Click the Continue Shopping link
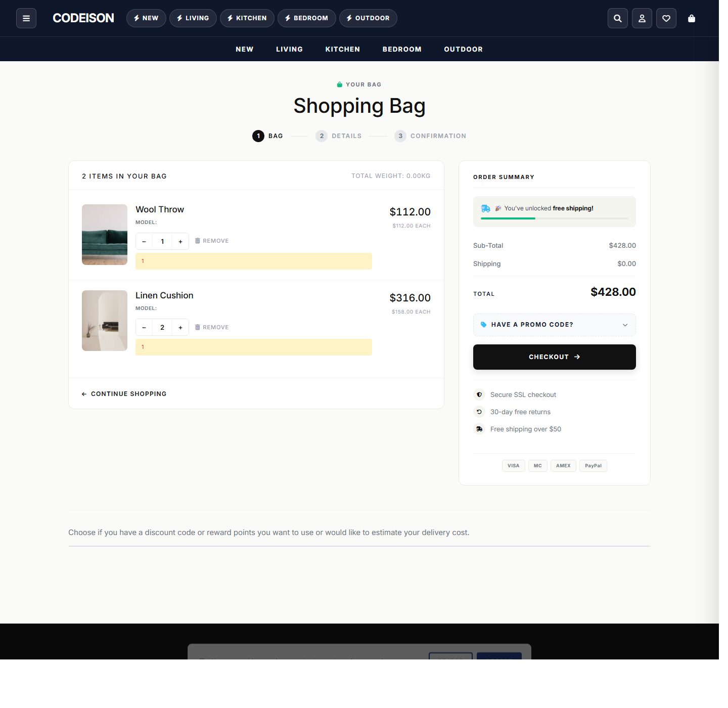The height and width of the screenshot is (708, 728). (x=124, y=393)
